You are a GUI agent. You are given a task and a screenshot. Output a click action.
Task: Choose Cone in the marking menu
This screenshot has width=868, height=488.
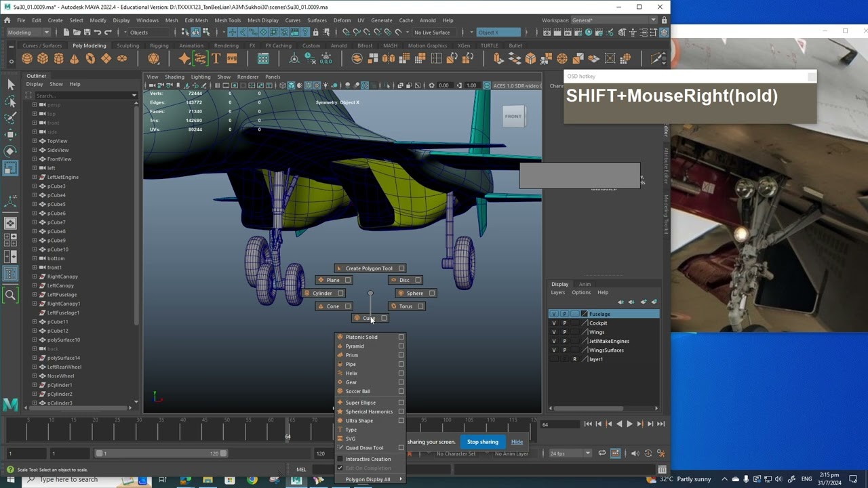tap(333, 306)
